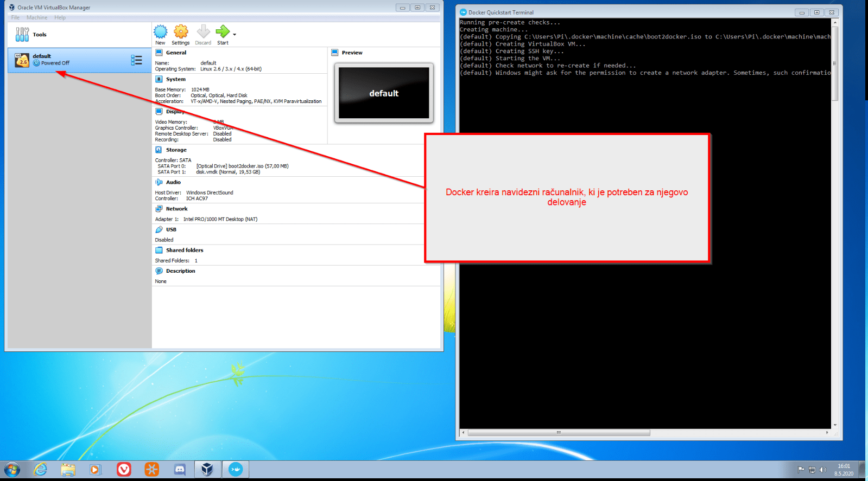Open Windows Media Player from the taskbar
Image resolution: width=868 pixels, height=481 pixels.
coord(96,470)
